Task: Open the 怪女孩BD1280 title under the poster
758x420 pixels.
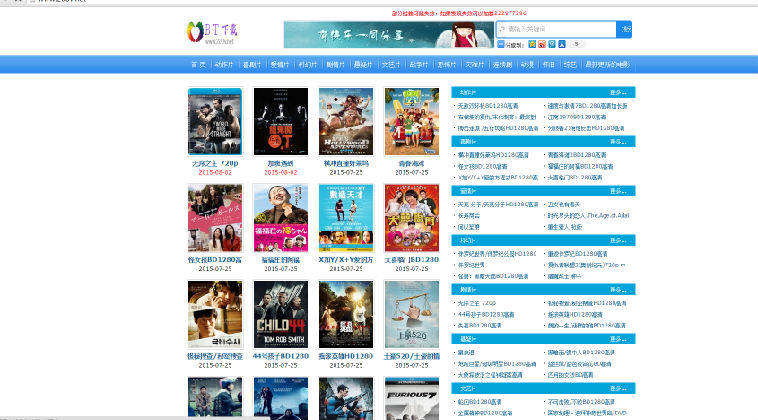Action: (x=215, y=260)
